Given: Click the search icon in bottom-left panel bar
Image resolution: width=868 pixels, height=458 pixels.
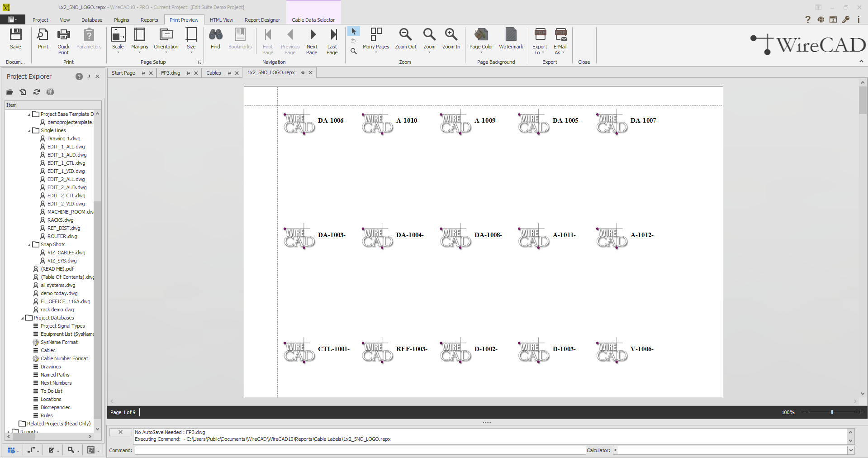Looking at the screenshot, I should (71, 450).
